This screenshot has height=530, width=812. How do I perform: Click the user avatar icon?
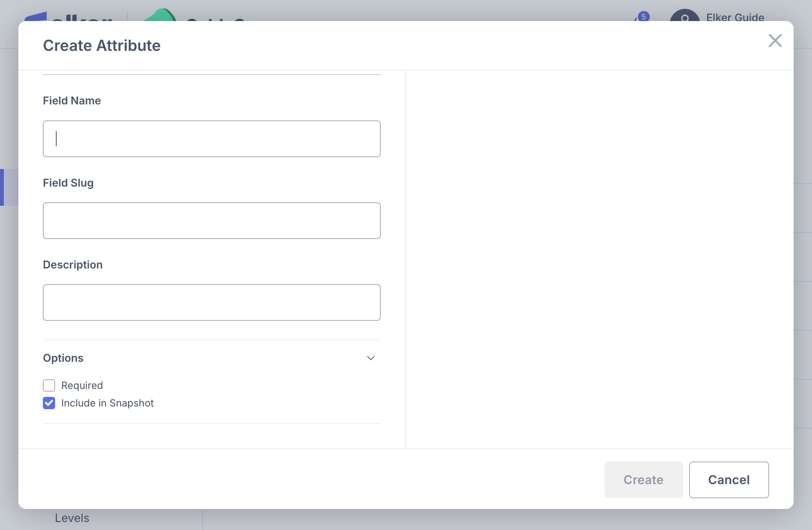point(684,16)
